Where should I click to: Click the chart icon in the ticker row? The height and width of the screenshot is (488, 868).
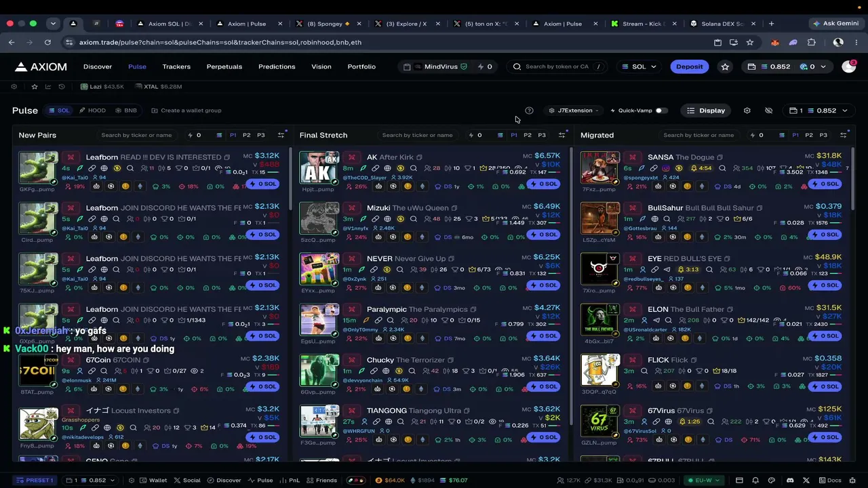[x=48, y=87]
